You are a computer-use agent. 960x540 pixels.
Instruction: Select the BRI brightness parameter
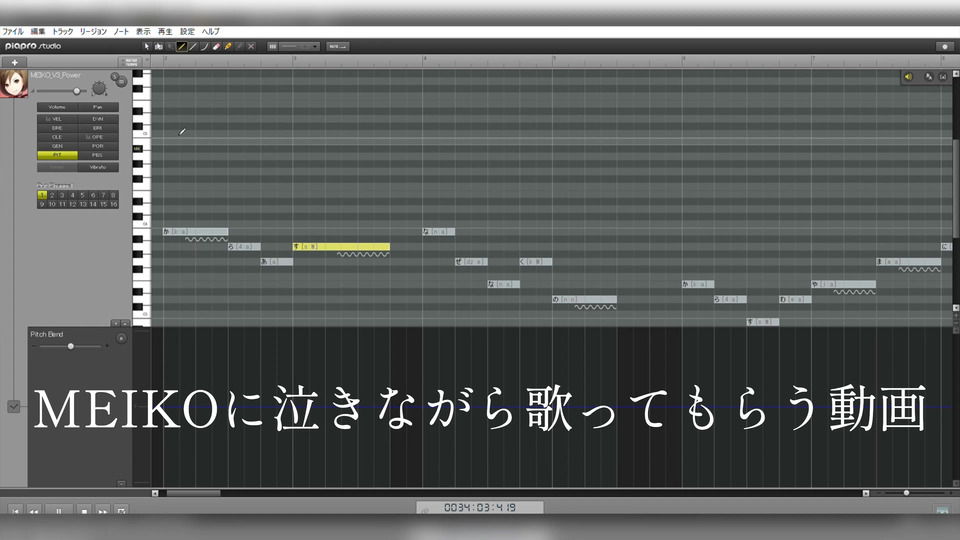[x=98, y=128]
